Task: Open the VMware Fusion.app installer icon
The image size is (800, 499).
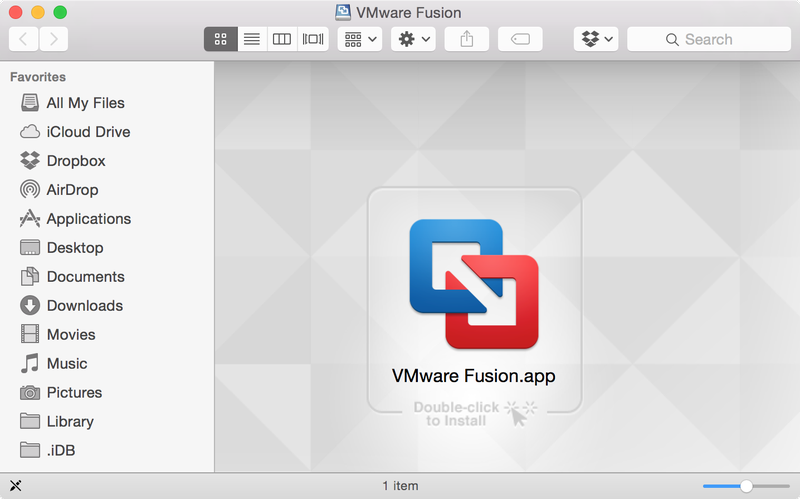Action: pos(474,284)
